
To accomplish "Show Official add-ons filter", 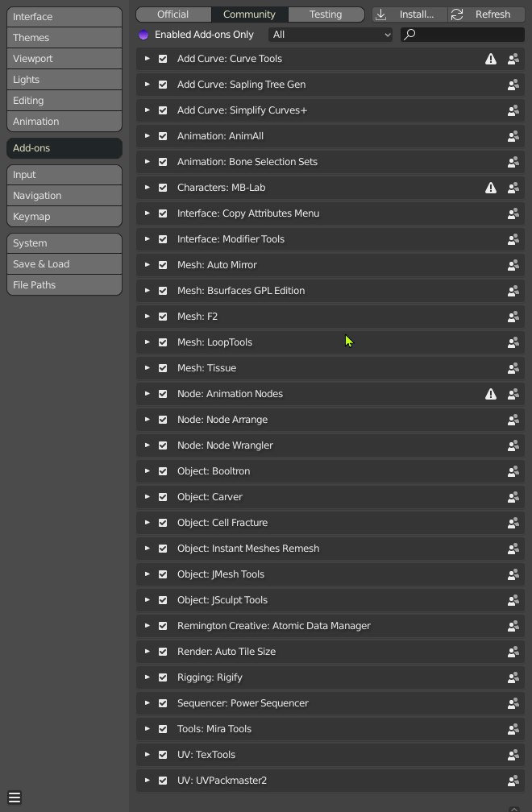I will (x=173, y=14).
